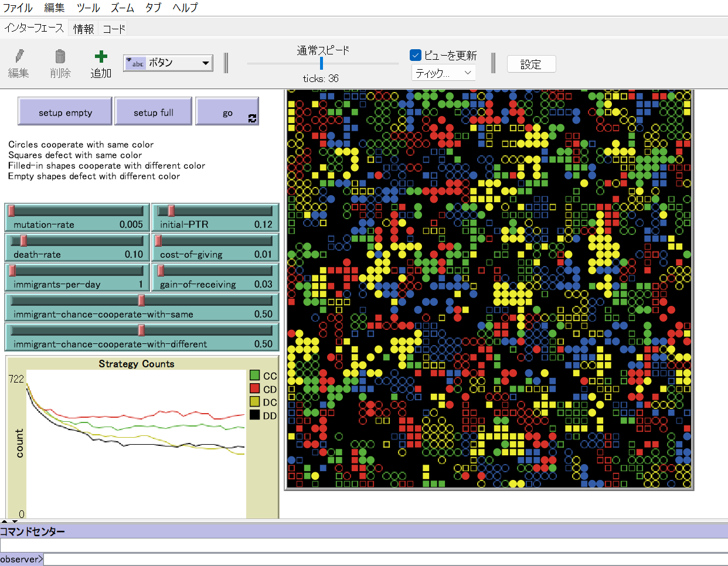Click the green CC legend swatch
The height and width of the screenshot is (566, 728).
254,376
